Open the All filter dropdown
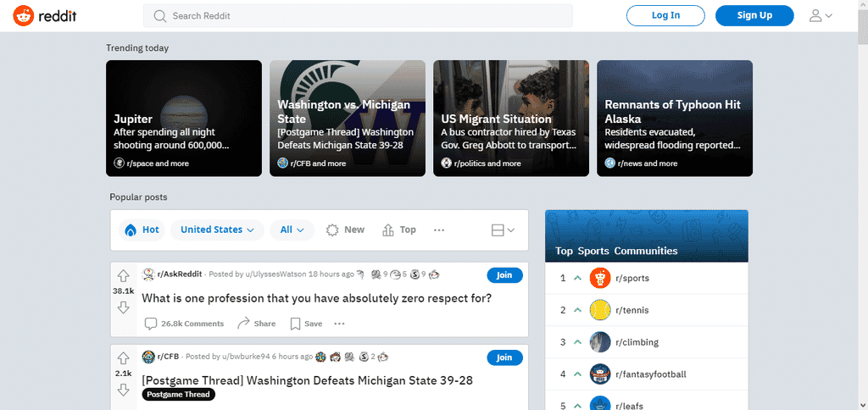868x410 pixels. [292, 230]
